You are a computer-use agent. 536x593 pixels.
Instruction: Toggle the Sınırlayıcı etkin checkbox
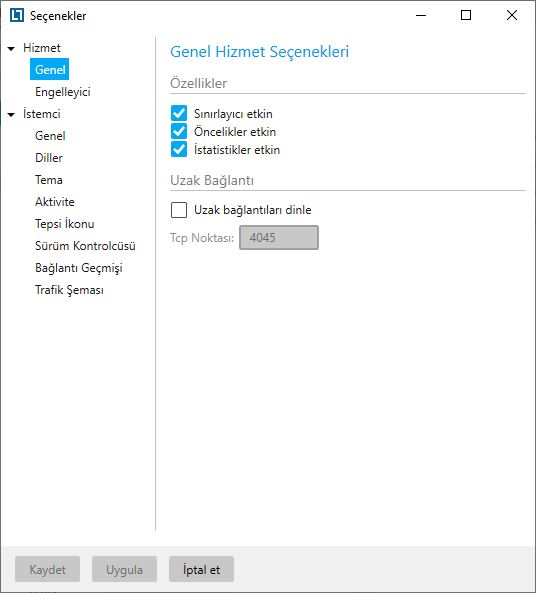point(179,113)
